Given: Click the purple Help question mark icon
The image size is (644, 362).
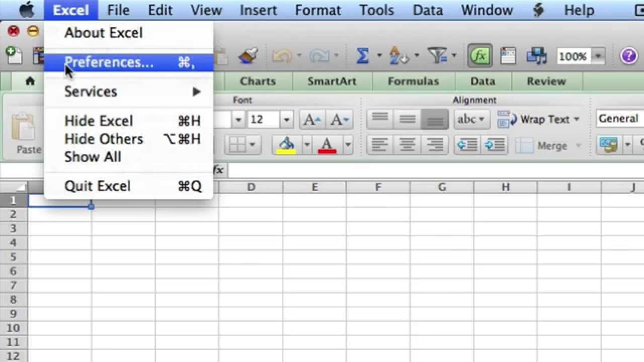Looking at the screenshot, I should point(629,56).
